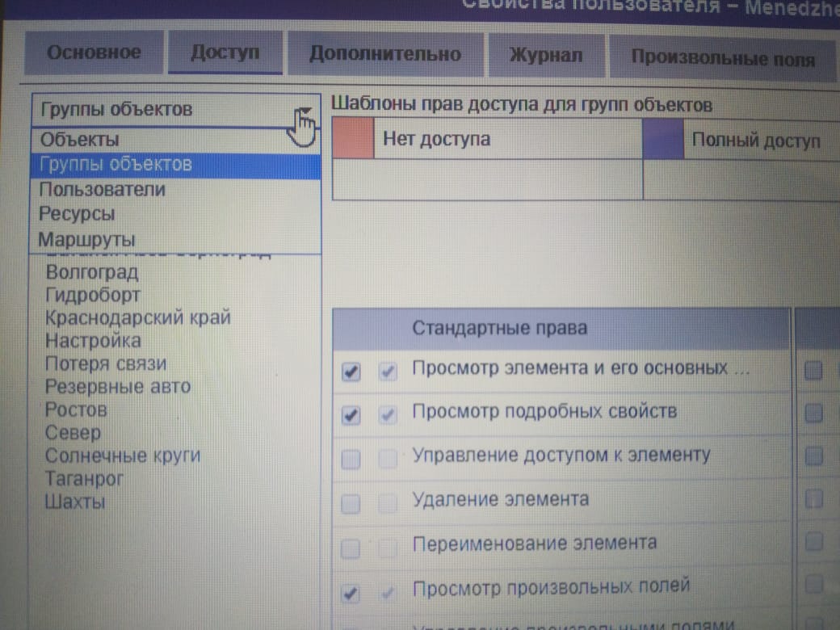
Task: Click the red Нет доступа color swatch
Action: (353, 138)
